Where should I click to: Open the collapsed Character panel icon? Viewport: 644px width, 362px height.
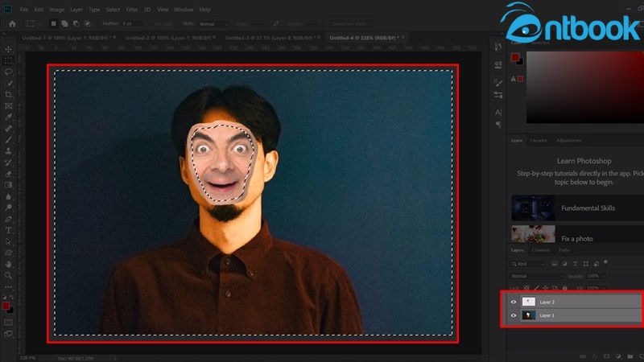[498, 113]
